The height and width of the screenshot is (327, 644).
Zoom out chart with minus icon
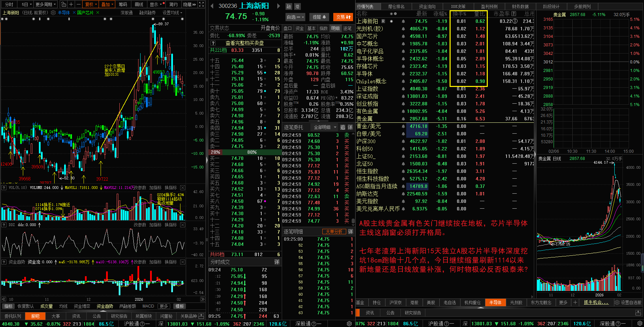coord(78,4)
